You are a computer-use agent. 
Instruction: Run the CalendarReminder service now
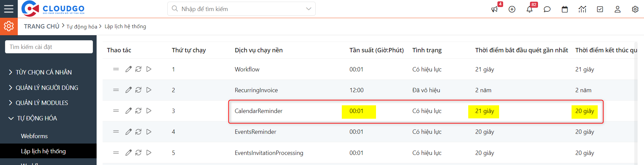point(149,111)
